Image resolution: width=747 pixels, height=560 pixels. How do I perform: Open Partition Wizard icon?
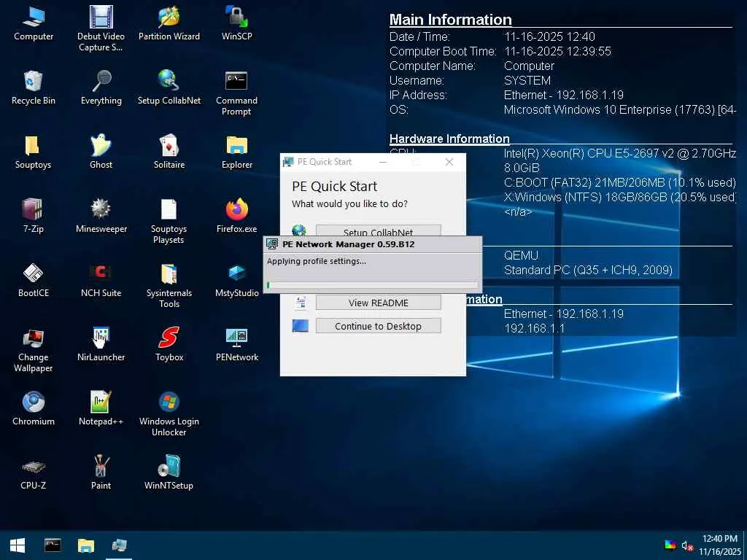(x=169, y=23)
